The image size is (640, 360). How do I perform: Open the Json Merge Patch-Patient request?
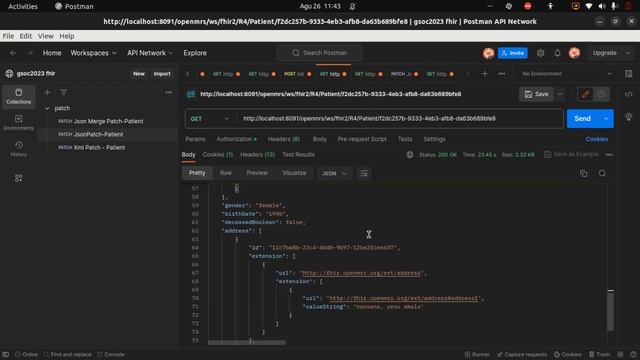pos(108,121)
